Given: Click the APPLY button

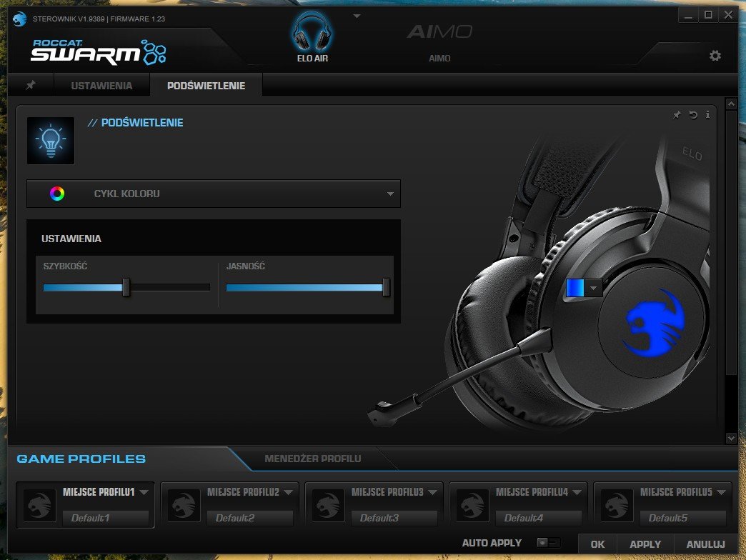Looking at the screenshot, I should 645,544.
